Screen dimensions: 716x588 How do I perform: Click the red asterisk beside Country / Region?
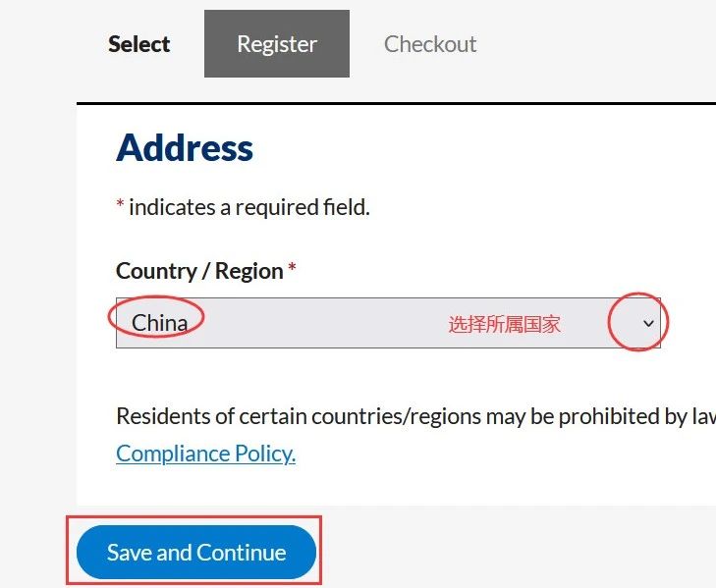pyautogui.click(x=292, y=271)
